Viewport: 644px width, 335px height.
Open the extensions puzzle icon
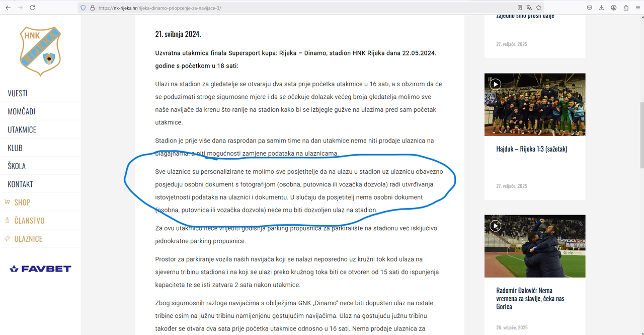626,8
